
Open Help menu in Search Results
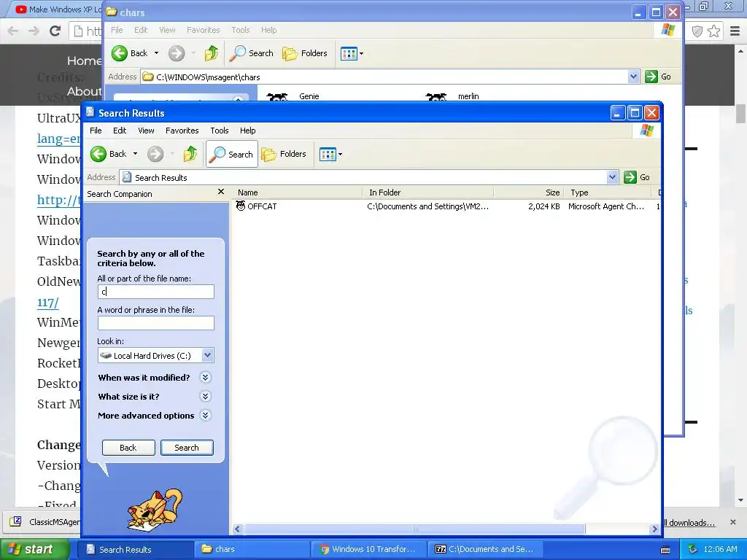point(247,131)
